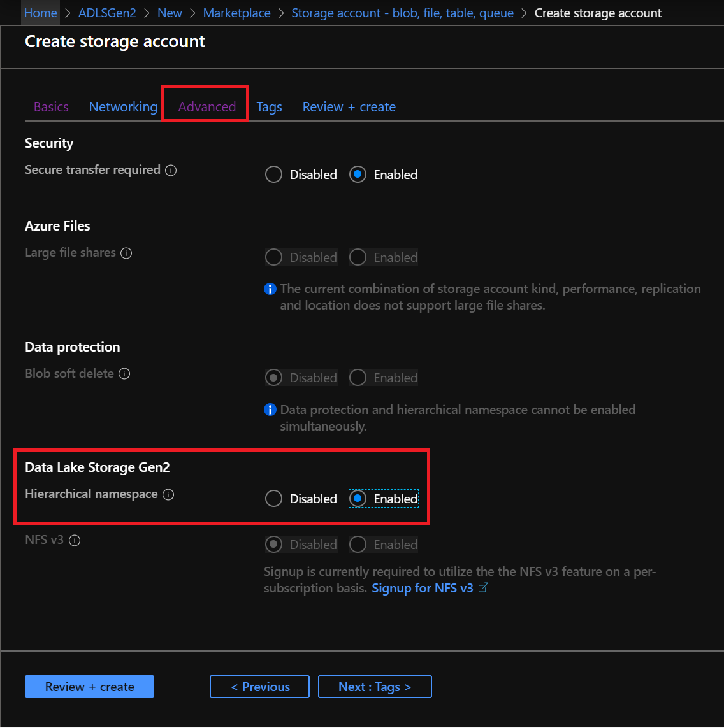Click the Previous button
Viewport: 724px width, 728px height.
pos(259,686)
